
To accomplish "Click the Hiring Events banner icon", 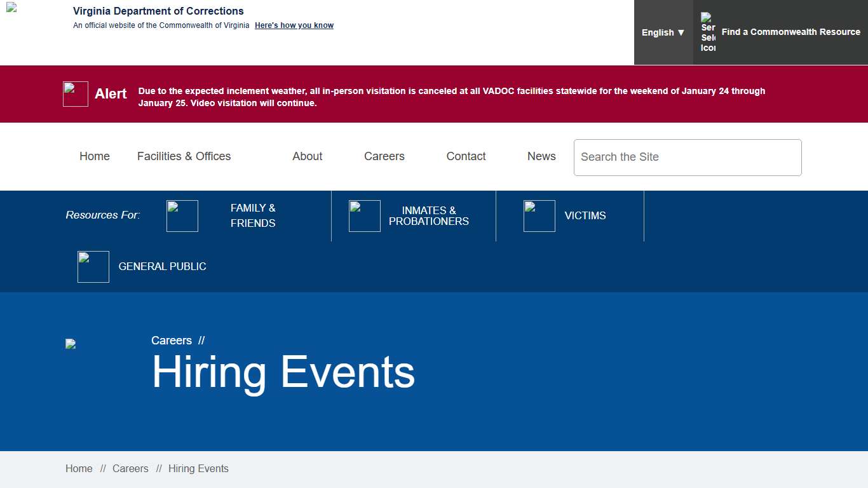I will 71,344.
